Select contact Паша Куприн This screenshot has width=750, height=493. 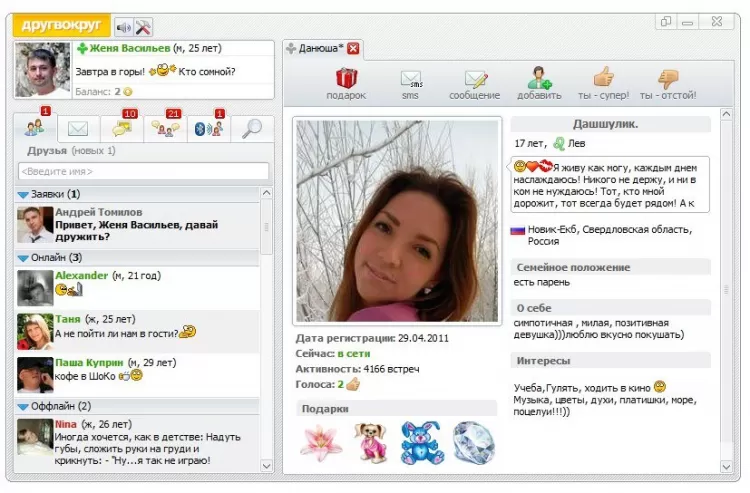138,375
